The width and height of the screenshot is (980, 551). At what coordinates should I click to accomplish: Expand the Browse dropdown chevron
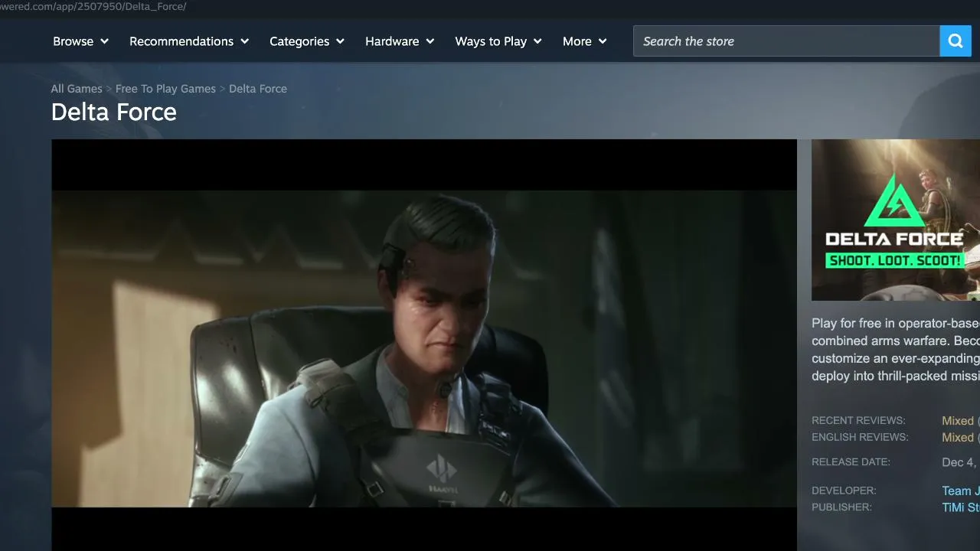click(104, 41)
